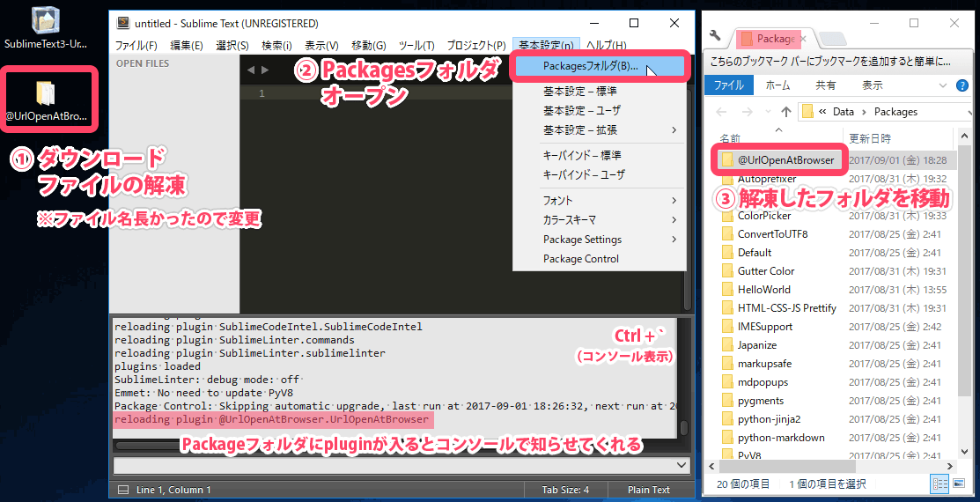This screenshot has height=502, width=980.
Task: Open the 共有 tab in Explorer ribbon
Action: (x=825, y=85)
